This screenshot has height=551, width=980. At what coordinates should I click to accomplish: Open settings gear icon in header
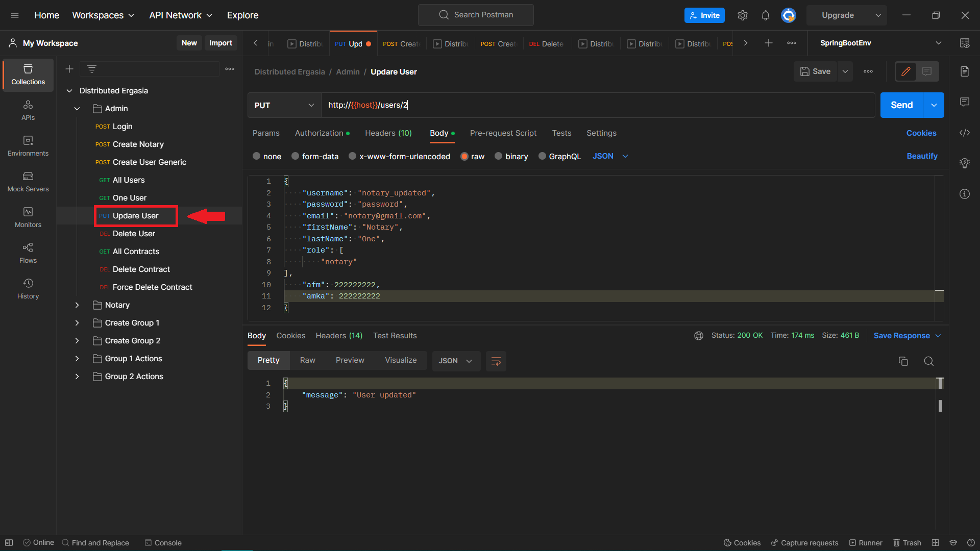[743, 15]
